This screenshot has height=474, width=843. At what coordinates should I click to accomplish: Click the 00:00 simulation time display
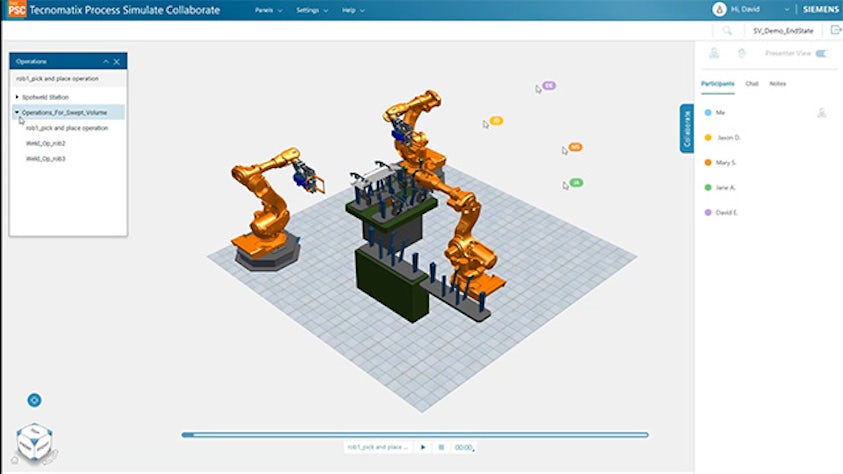[x=464, y=447]
